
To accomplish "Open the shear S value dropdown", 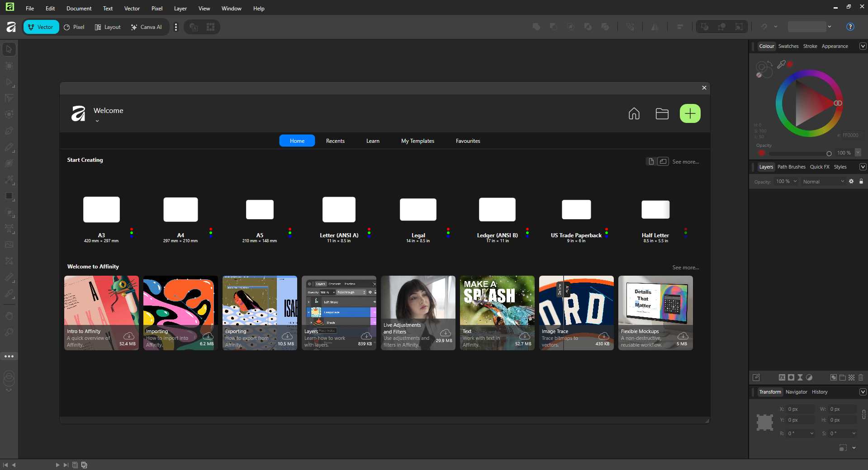I will click(x=854, y=433).
